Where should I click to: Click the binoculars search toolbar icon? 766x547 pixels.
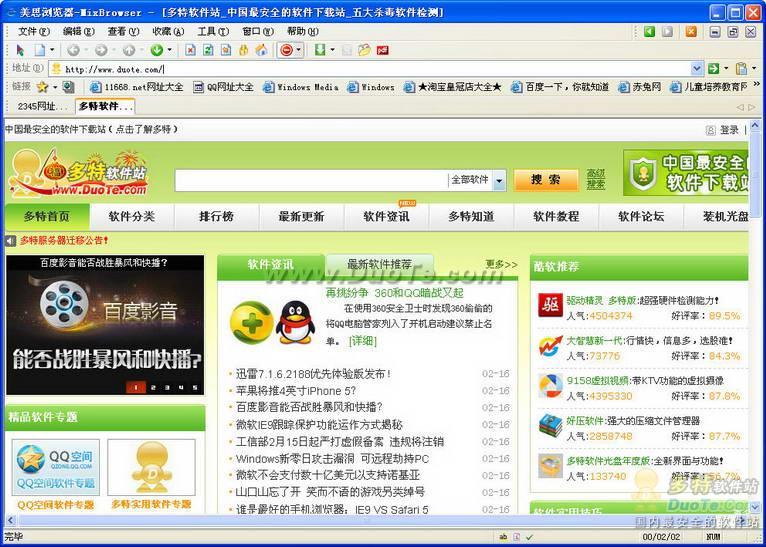tap(243, 50)
